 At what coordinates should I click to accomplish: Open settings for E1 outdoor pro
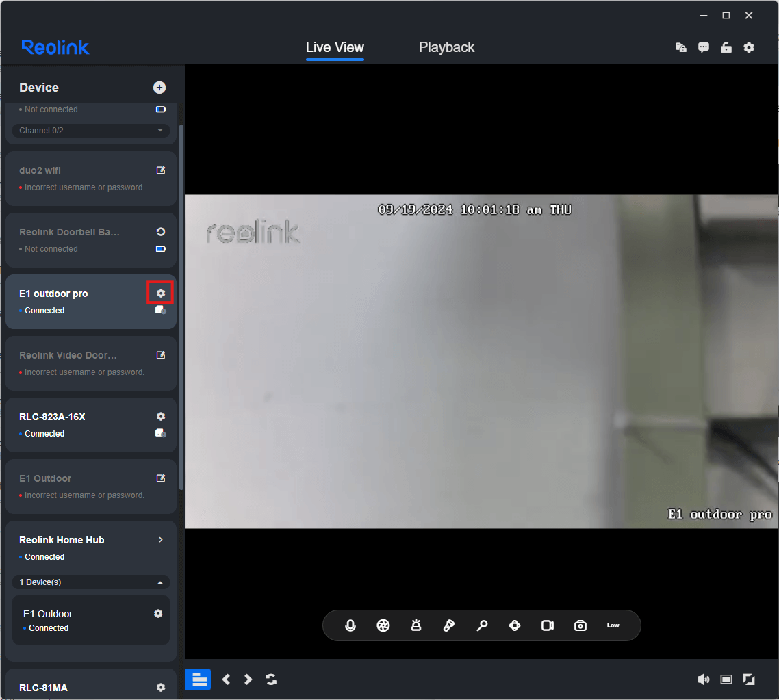point(160,294)
